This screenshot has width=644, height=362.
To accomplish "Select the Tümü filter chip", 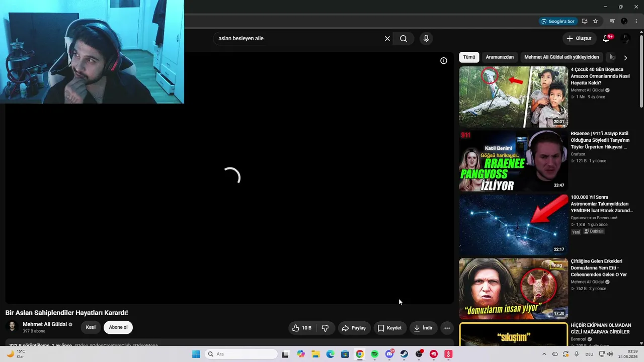I will click(x=469, y=57).
